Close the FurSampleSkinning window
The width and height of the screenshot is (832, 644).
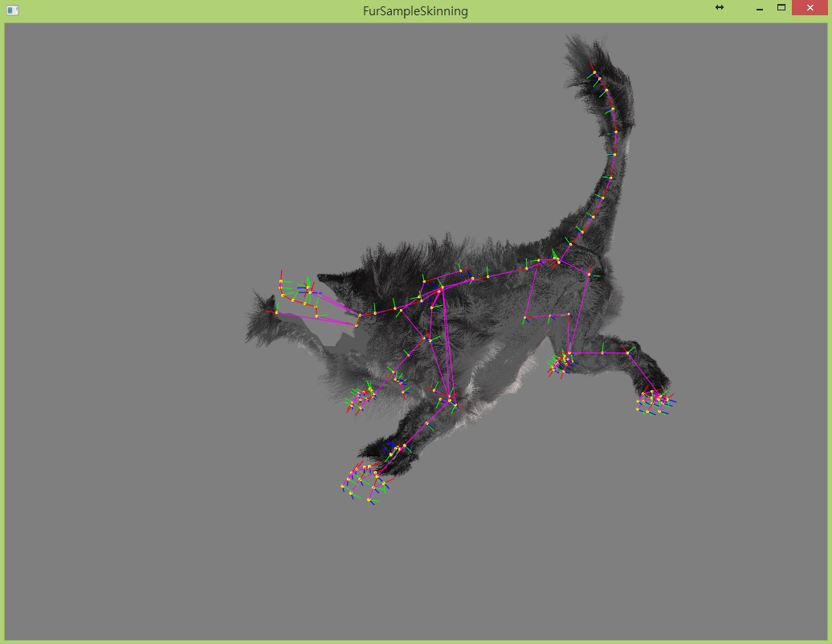click(810, 7)
